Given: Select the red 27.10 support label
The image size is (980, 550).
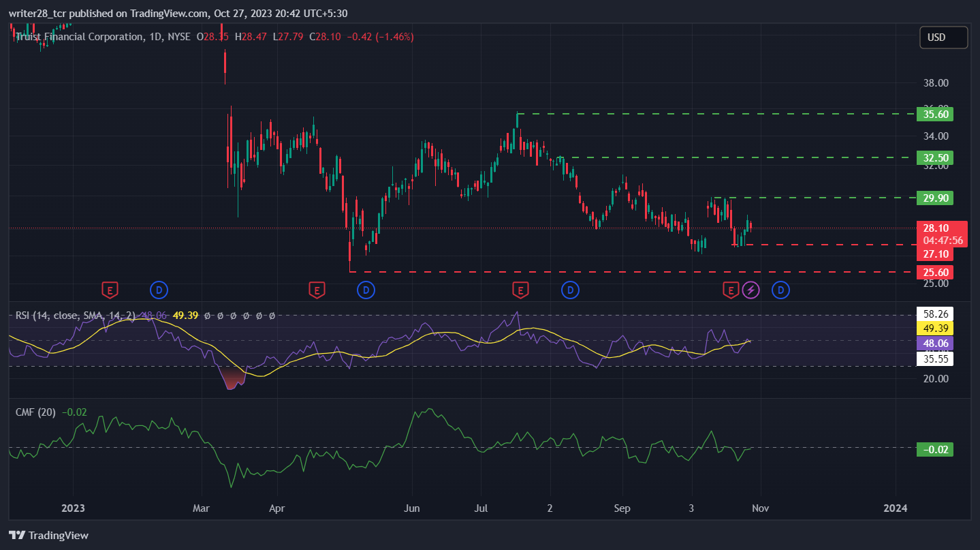Looking at the screenshot, I should (935, 254).
